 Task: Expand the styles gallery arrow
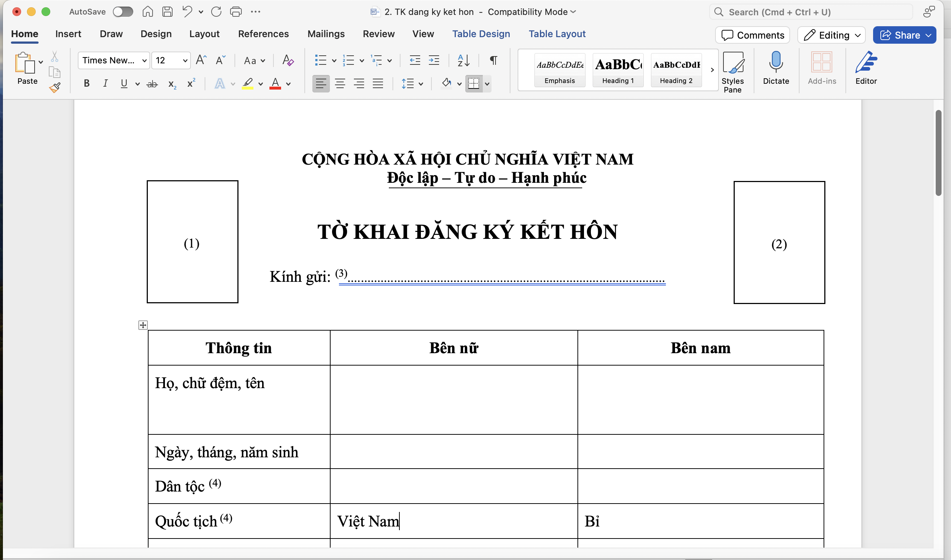[x=712, y=70]
